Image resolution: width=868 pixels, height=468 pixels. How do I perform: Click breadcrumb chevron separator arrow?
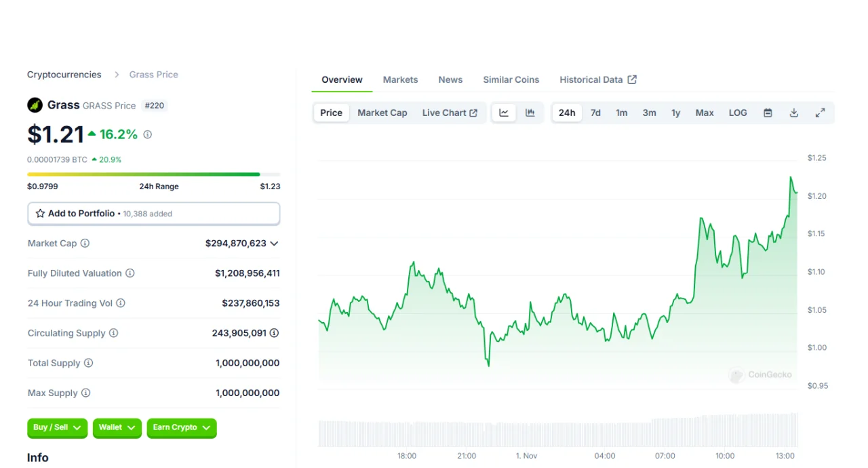(x=117, y=75)
